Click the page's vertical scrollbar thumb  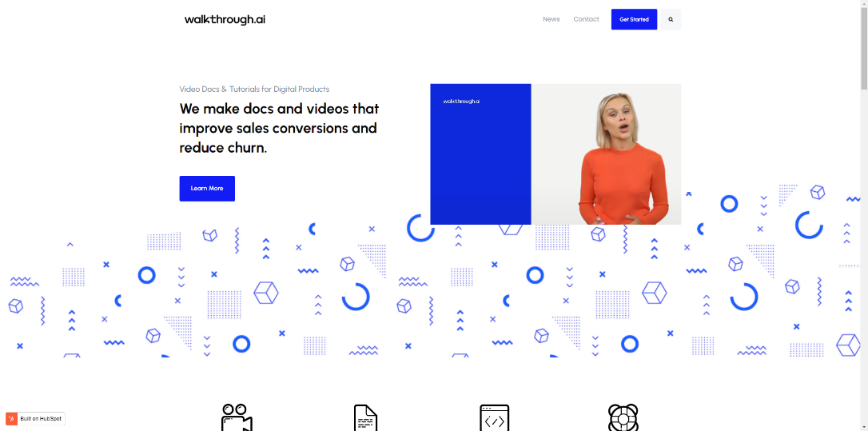863,49
